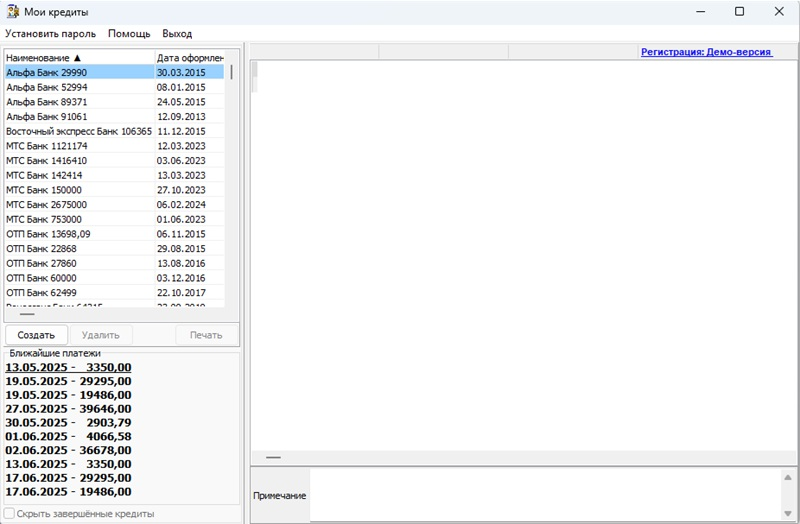Click payment 02.06.2025 - 36678,00
The width and height of the screenshot is (800, 524).
(68, 450)
